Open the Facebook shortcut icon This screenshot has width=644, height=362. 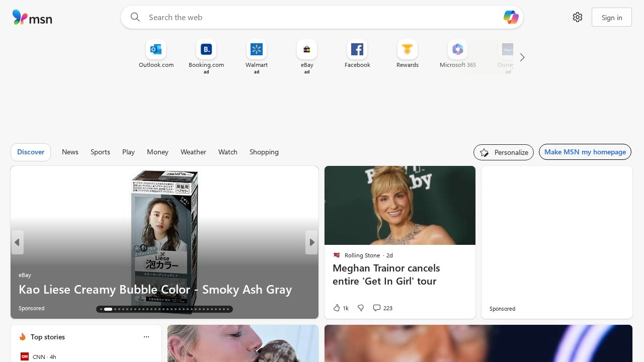pos(357,49)
